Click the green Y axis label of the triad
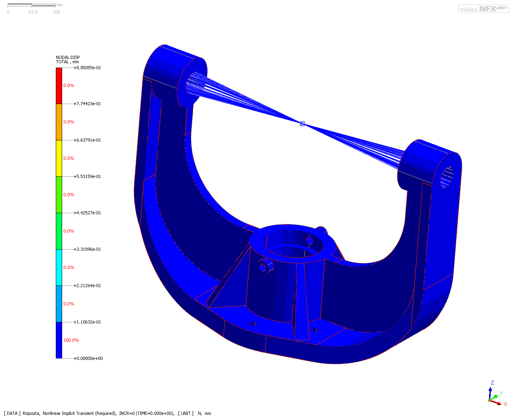The image size is (516, 420). coord(501,393)
